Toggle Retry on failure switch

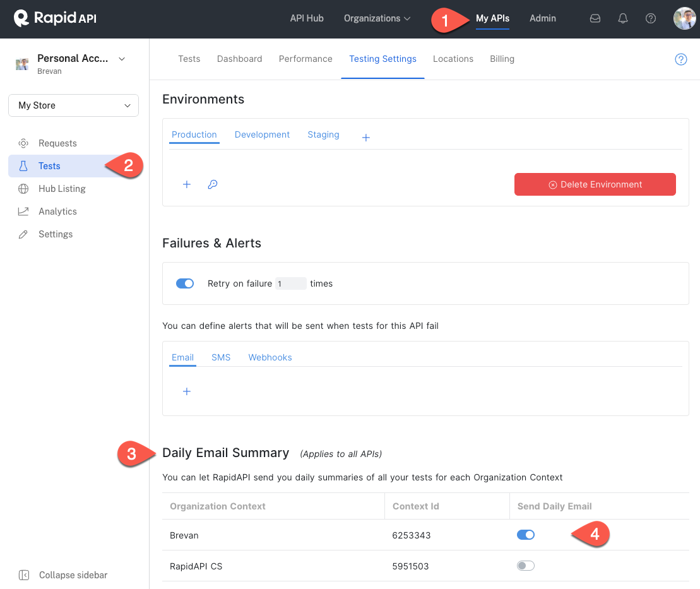point(185,283)
